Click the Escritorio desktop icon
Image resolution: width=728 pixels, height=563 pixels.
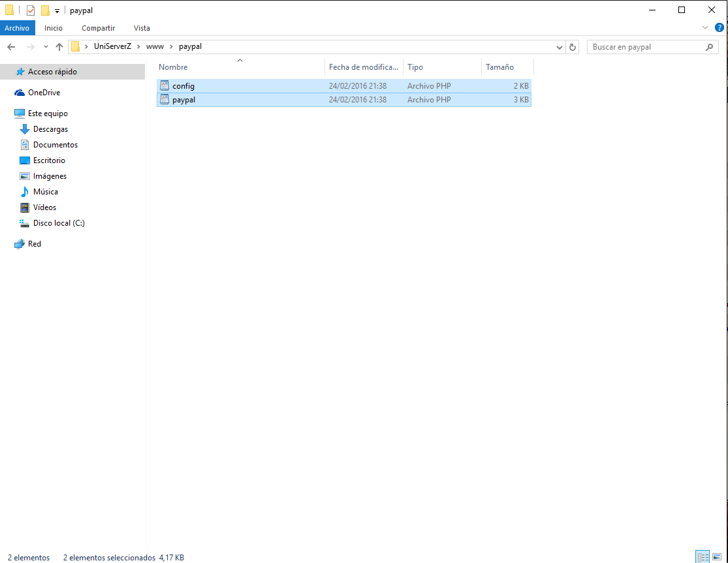(25, 160)
